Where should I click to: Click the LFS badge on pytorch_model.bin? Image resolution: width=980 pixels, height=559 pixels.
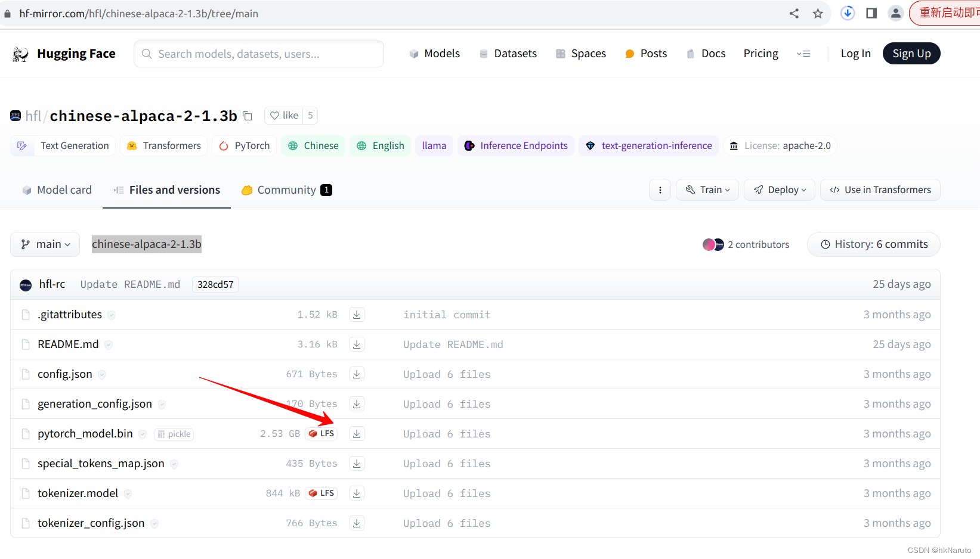coord(321,434)
